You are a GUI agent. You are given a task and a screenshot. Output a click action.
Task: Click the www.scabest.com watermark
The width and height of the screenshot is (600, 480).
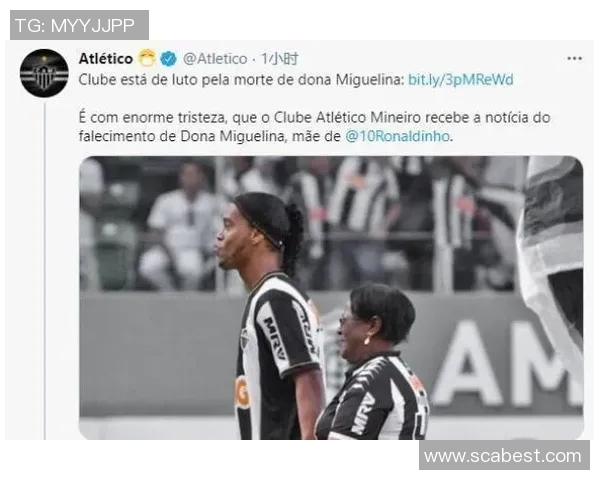pos(504,456)
